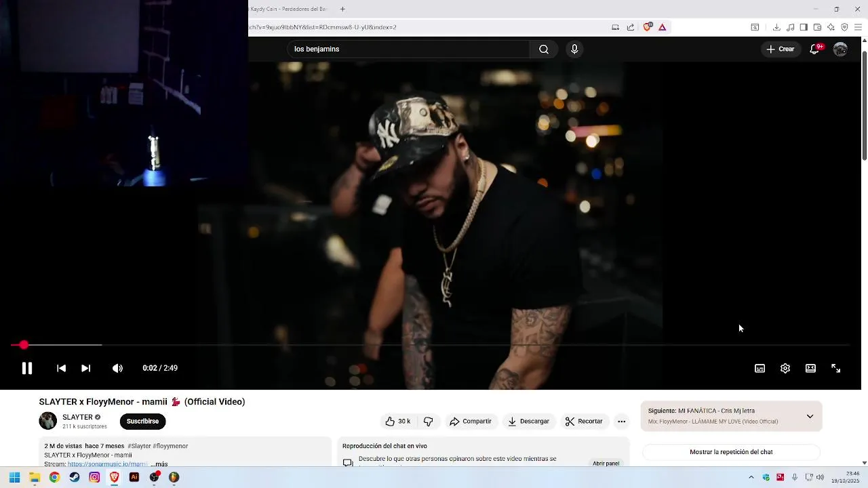This screenshot has width=868, height=488.
Task: Open the Leo AI sparkle icon
Action: pos(831,27)
